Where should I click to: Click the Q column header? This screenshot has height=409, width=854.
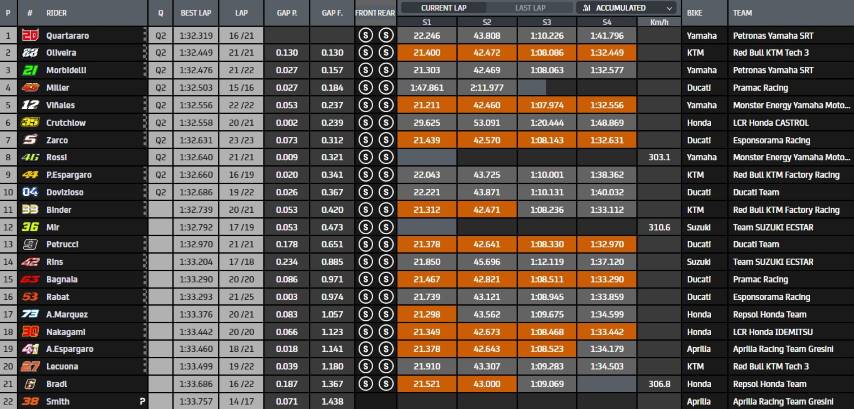coord(161,13)
